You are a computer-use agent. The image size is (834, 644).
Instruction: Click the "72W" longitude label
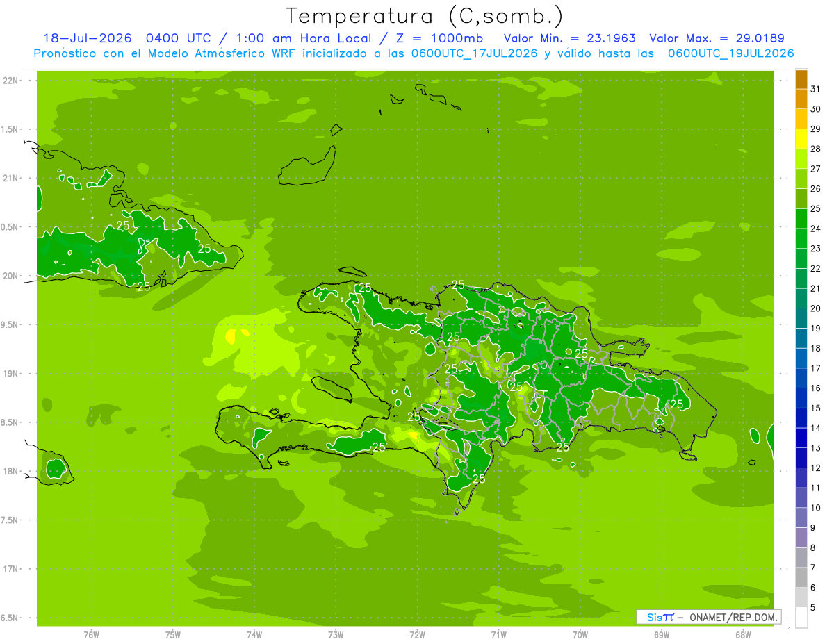[x=417, y=635]
